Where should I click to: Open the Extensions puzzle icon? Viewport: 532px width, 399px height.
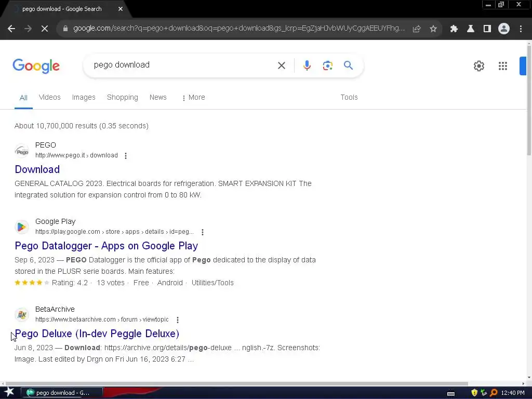click(x=454, y=29)
